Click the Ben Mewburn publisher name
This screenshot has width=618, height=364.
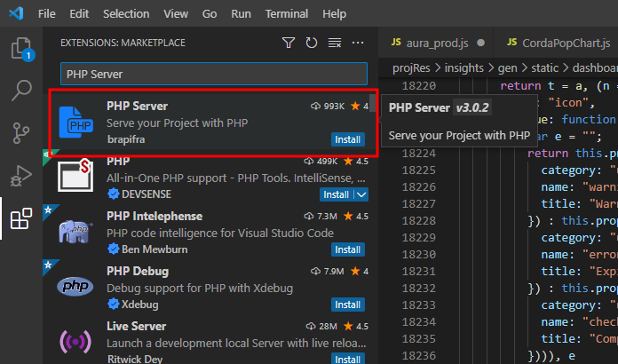154,249
